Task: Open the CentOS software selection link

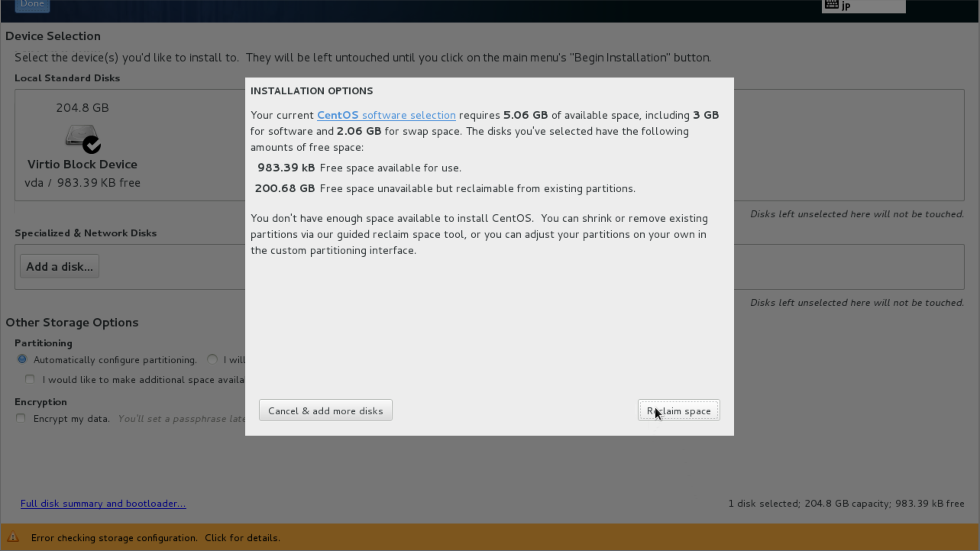Action: (386, 115)
